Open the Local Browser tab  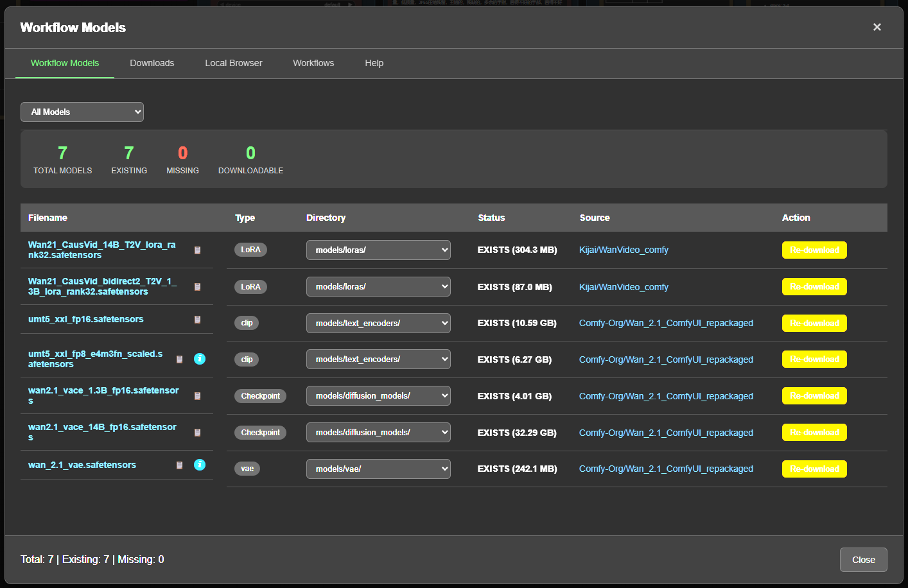click(x=234, y=63)
